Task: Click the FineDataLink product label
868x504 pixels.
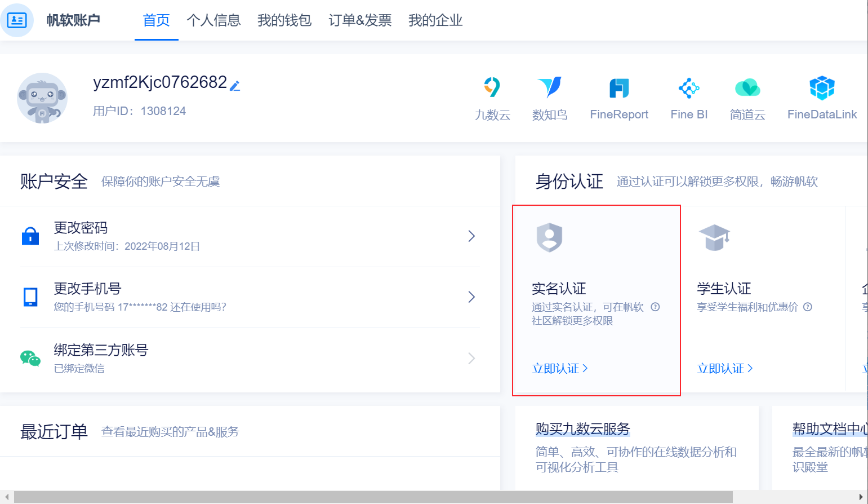Action: click(822, 114)
